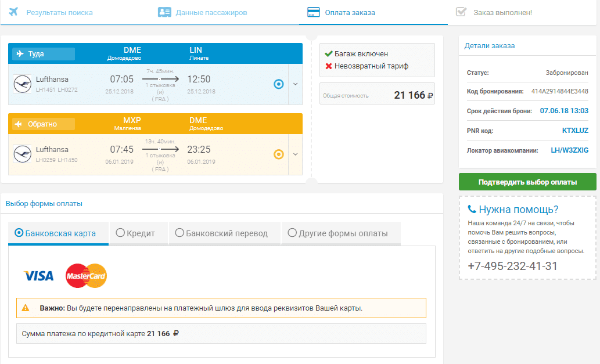Select the orange radio on the return Lufthansa flight
Image resolution: width=600 pixels, height=364 pixels.
pyautogui.click(x=279, y=154)
